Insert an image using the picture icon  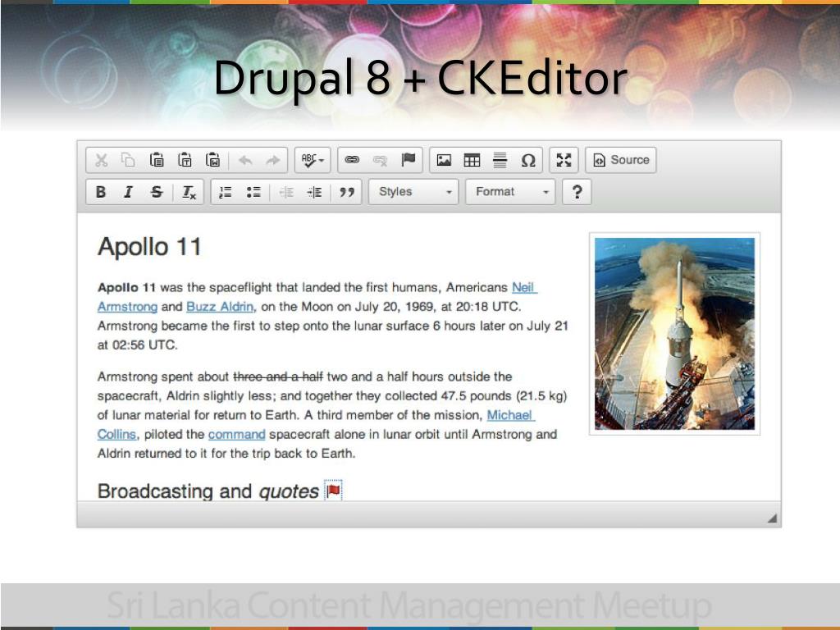coord(444,160)
